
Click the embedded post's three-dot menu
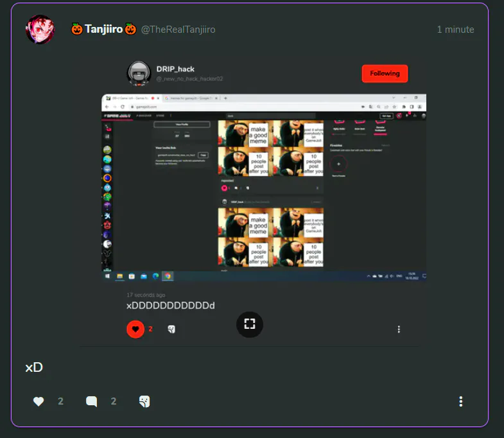tap(399, 329)
